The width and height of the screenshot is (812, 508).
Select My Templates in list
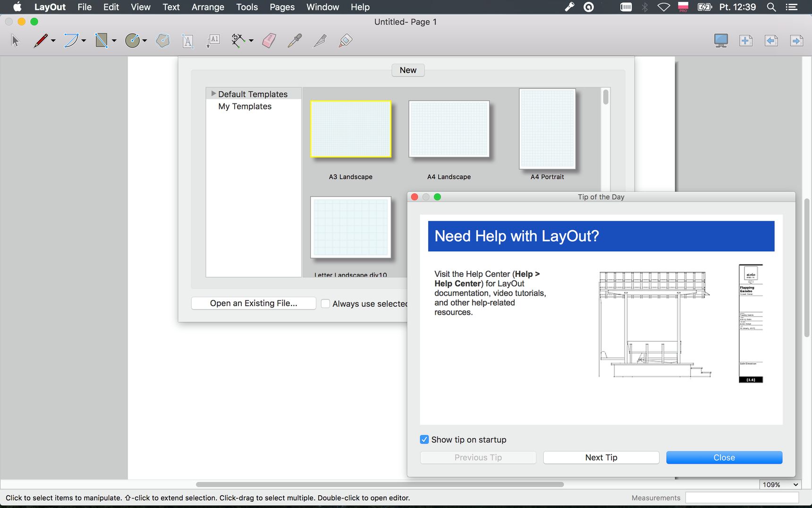point(245,106)
